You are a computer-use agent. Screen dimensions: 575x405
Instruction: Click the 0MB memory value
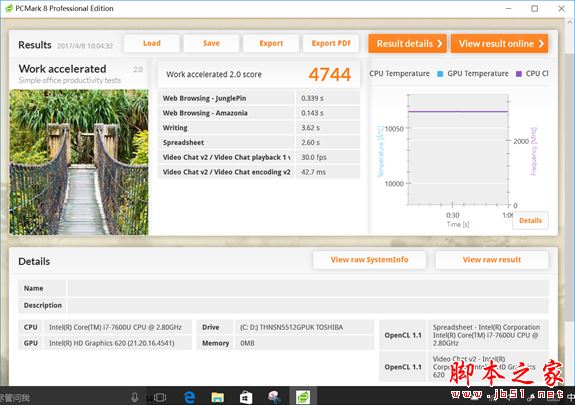tap(247, 343)
